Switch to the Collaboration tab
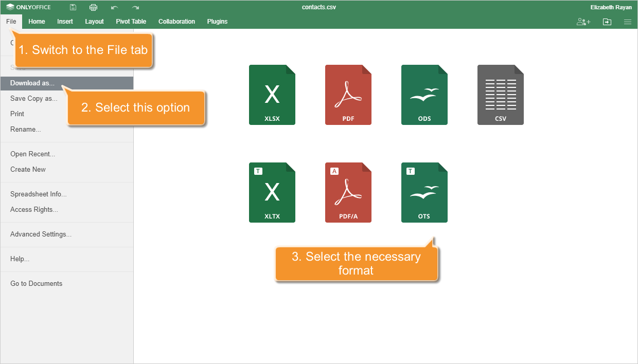The width and height of the screenshot is (638, 364). (176, 22)
